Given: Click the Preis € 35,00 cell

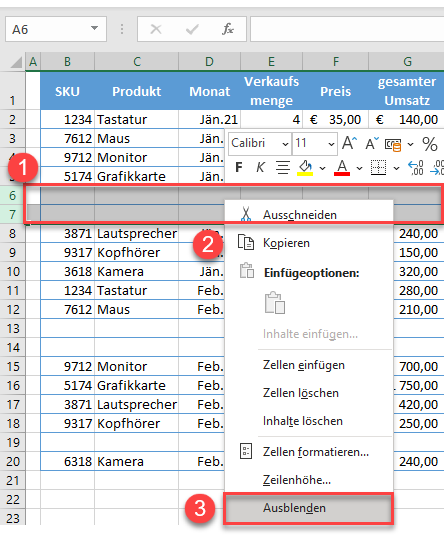Looking at the screenshot, I should pos(335,120).
